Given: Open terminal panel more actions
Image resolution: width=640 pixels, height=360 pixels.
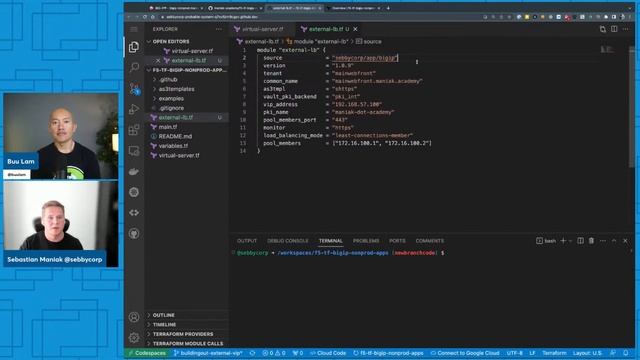Looking at the screenshot, I should point(603,241).
